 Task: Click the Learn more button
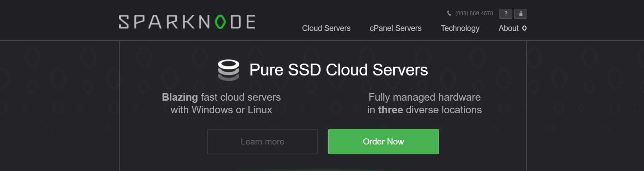coord(262,141)
